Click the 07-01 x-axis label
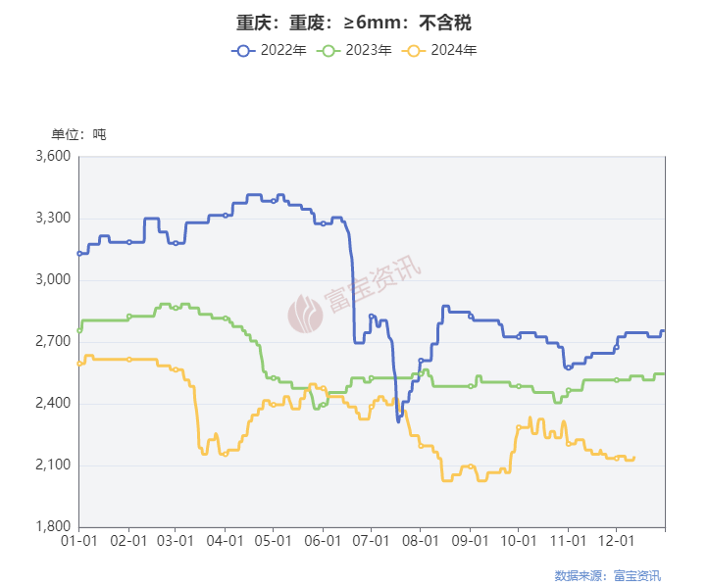The image size is (708, 588). point(371,540)
